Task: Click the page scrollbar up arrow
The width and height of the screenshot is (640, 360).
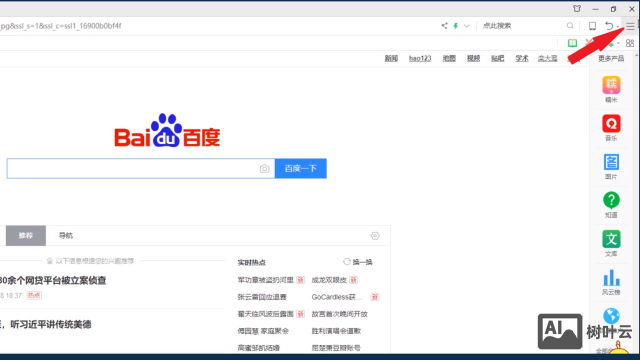Action: point(637,55)
